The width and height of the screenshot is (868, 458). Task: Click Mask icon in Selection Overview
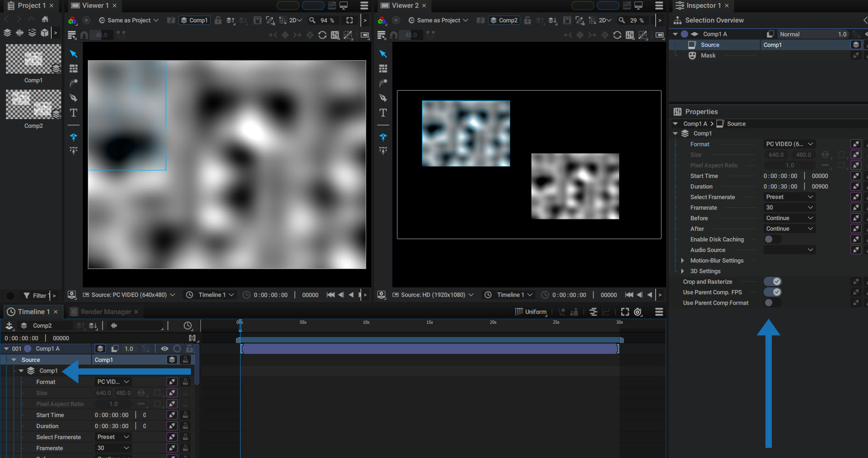pyautogui.click(x=692, y=55)
